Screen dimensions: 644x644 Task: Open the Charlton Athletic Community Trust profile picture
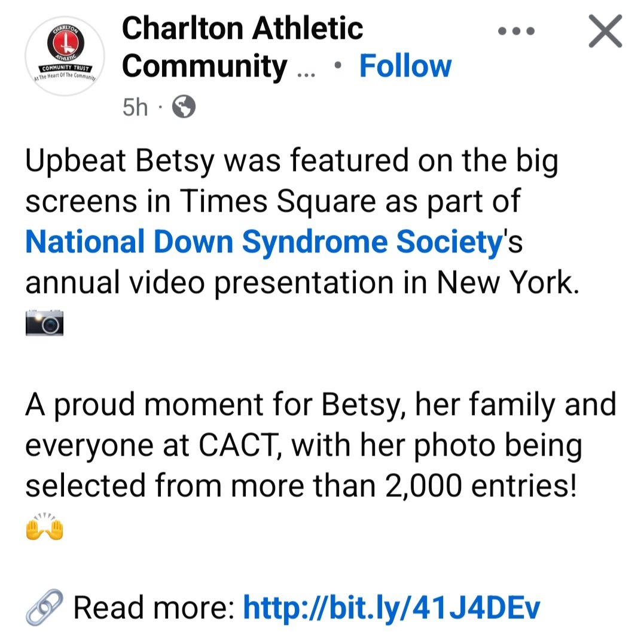(x=65, y=56)
